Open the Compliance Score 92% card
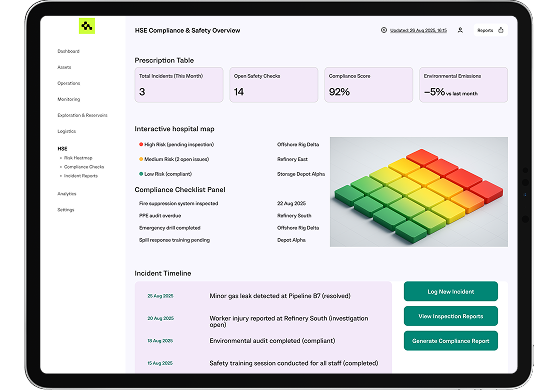The height and width of the screenshot is (391, 560). coord(369,85)
